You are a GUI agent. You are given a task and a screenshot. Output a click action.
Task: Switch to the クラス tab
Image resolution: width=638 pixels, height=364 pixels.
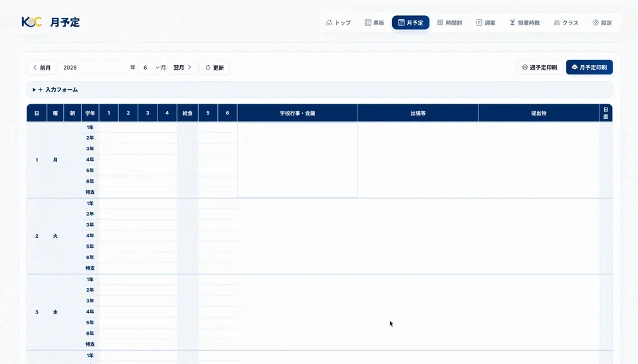point(566,23)
